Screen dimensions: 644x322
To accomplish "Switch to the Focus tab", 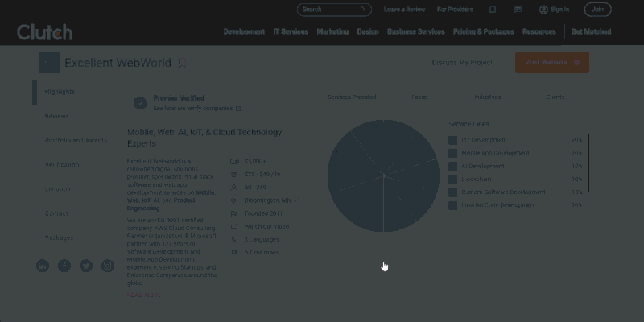I will (419, 97).
